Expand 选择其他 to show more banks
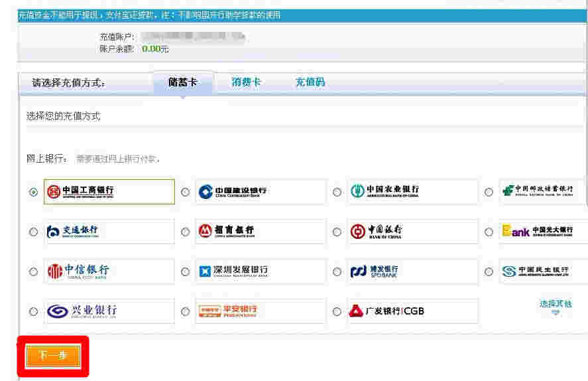588x381 pixels. pos(555,305)
